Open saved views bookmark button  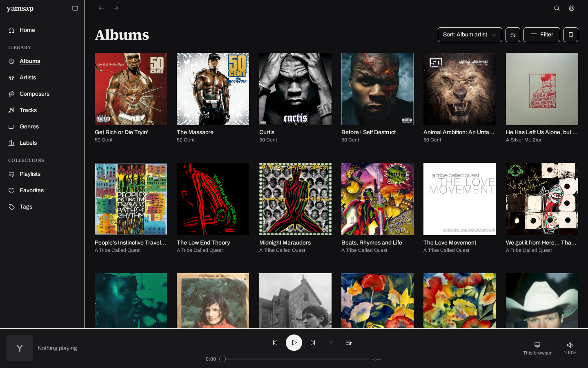pos(571,35)
